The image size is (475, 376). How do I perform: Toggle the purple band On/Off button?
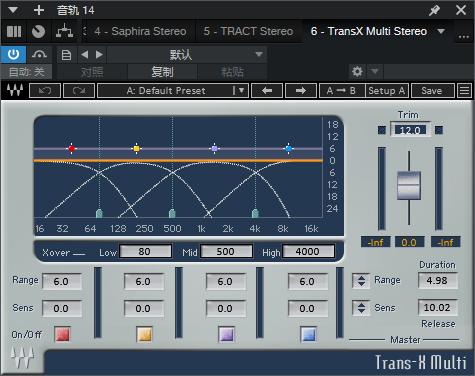[x=226, y=335]
